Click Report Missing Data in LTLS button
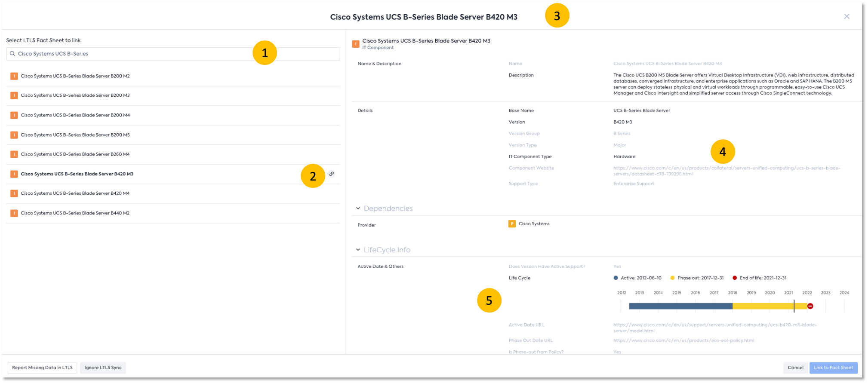This screenshot has height=383, width=868. 42,368
